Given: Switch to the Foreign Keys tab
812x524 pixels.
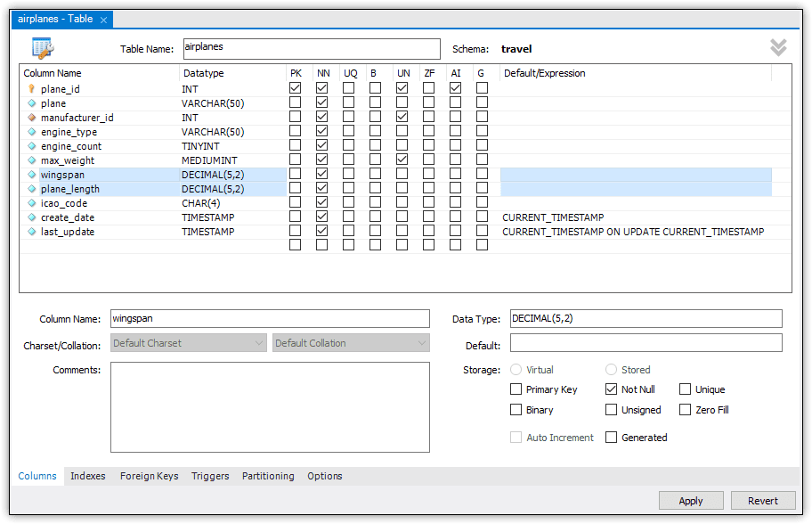Looking at the screenshot, I should point(149,476).
